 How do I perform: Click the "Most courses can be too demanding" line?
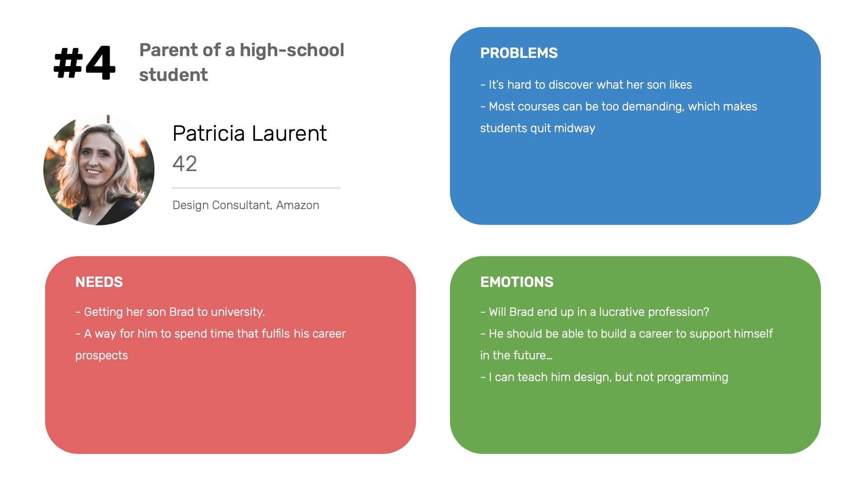click(x=618, y=107)
